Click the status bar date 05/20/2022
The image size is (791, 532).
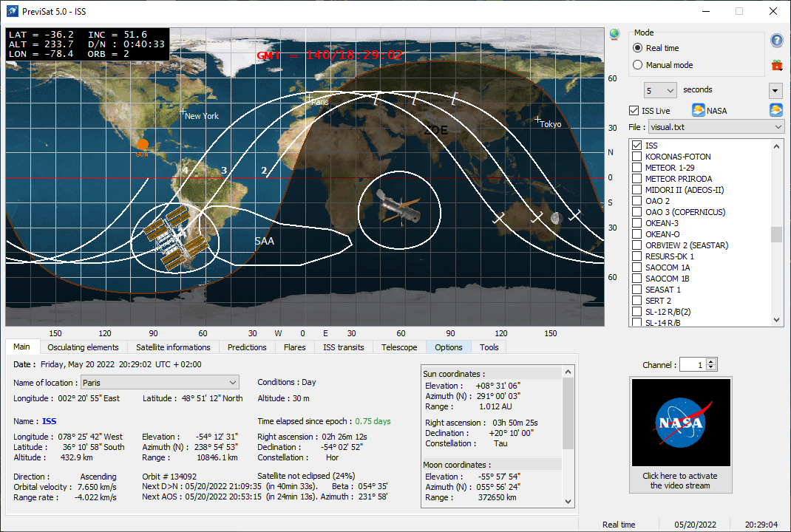(695, 525)
